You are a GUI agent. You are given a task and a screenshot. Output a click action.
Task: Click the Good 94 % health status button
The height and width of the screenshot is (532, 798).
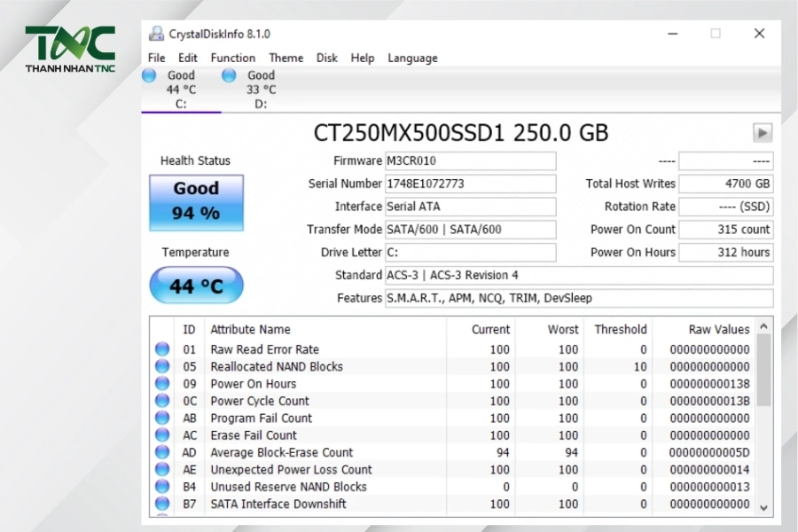pyautogui.click(x=197, y=203)
